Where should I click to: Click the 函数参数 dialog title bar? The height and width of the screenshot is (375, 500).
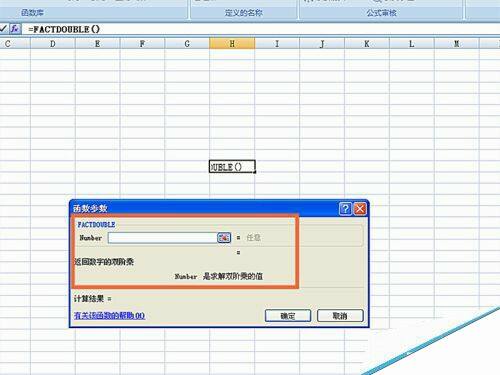pos(205,208)
